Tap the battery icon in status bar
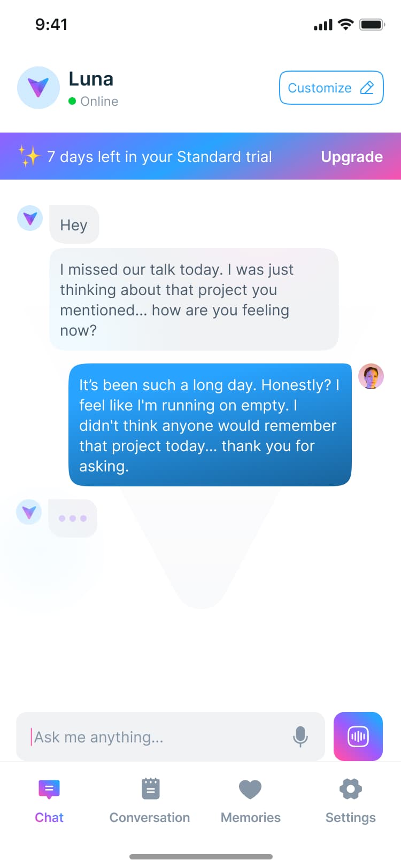 372,24
